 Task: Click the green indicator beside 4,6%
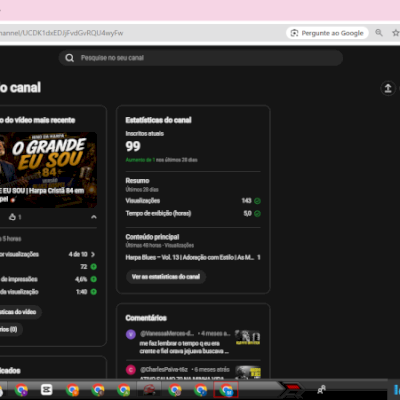pyautogui.click(x=94, y=279)
